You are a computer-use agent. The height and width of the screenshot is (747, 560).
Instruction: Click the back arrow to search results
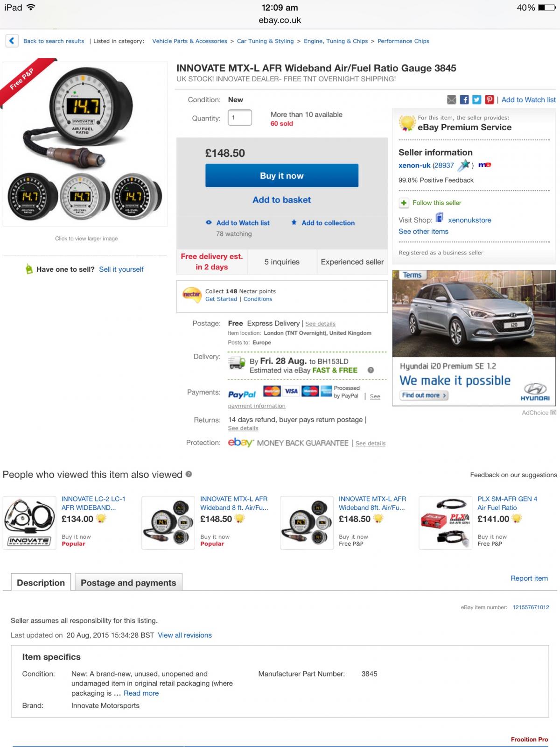12,41
